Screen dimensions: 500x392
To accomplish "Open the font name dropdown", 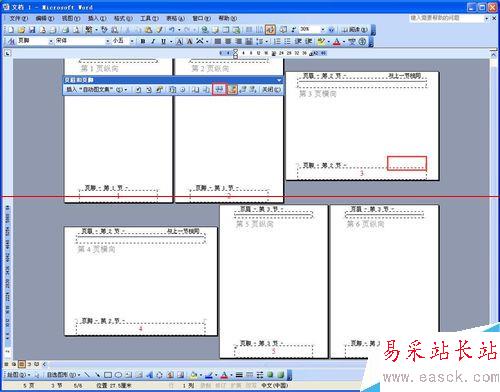I will [x=108, y=41].
